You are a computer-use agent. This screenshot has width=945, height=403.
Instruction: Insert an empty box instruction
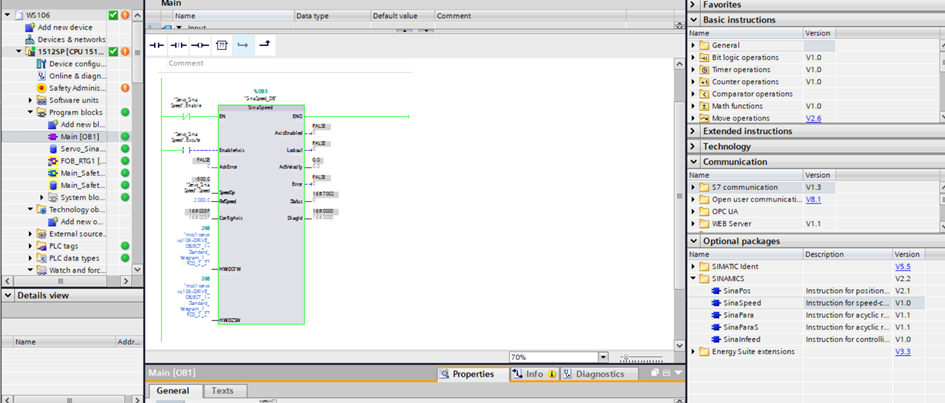click(221, 45)
